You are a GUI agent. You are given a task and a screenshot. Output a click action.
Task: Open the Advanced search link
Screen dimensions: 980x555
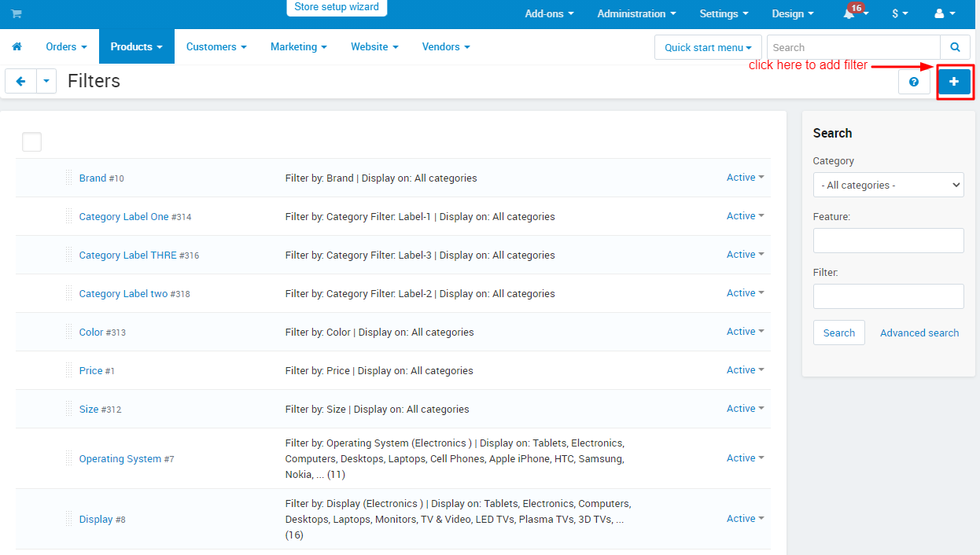(919, 333)
